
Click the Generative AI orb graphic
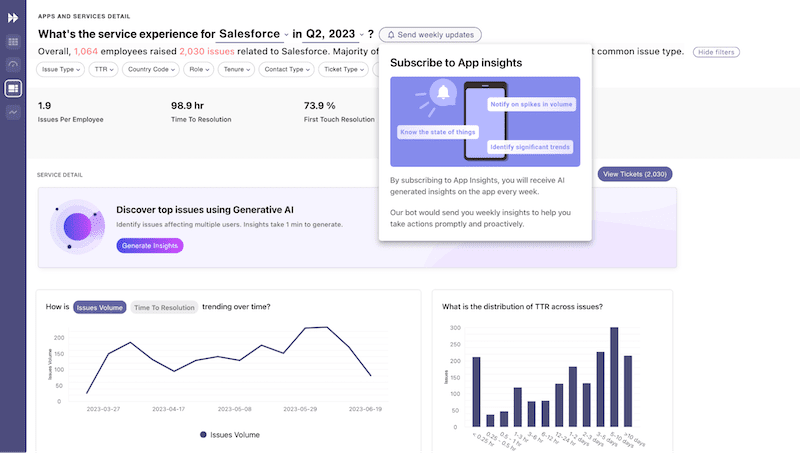pos(78,226)
